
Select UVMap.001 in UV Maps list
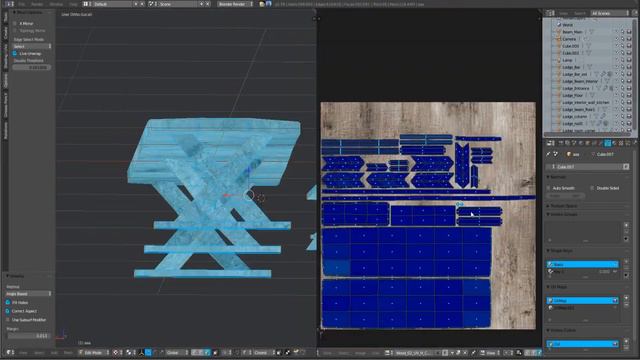[x=582, y=308]
